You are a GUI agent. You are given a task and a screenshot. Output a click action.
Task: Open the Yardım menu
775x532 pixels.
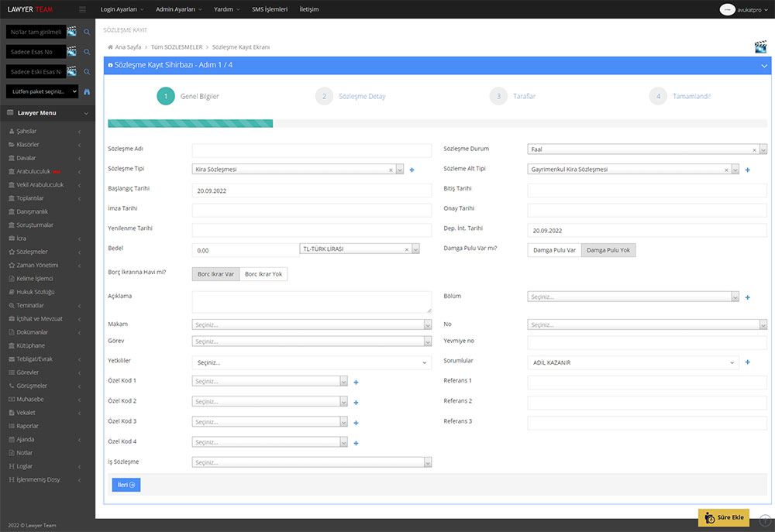(227, 9)
